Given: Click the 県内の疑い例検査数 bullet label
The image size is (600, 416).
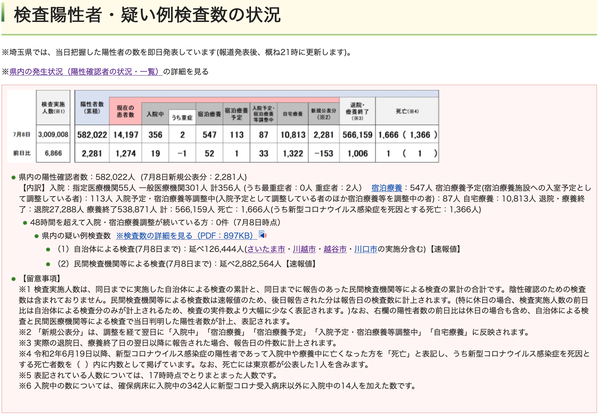Looking at the screenshot, I should pyautogui.click(x=76, y=236).
